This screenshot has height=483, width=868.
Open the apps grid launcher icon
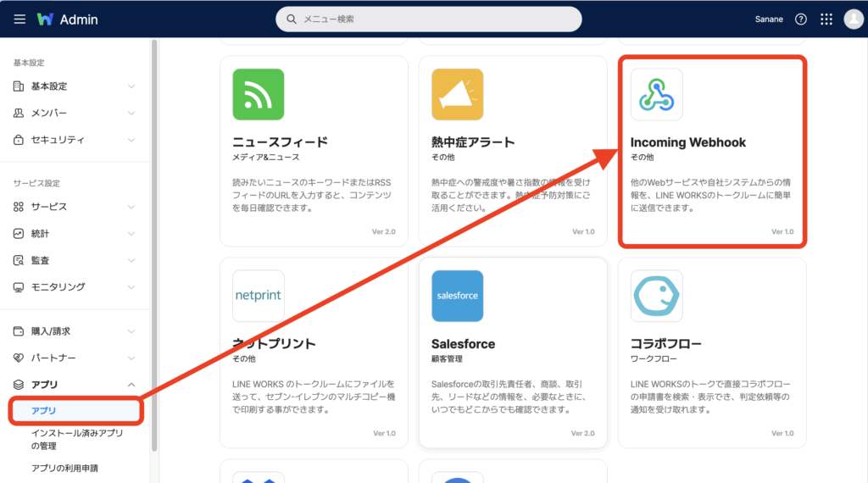point(826,19)
